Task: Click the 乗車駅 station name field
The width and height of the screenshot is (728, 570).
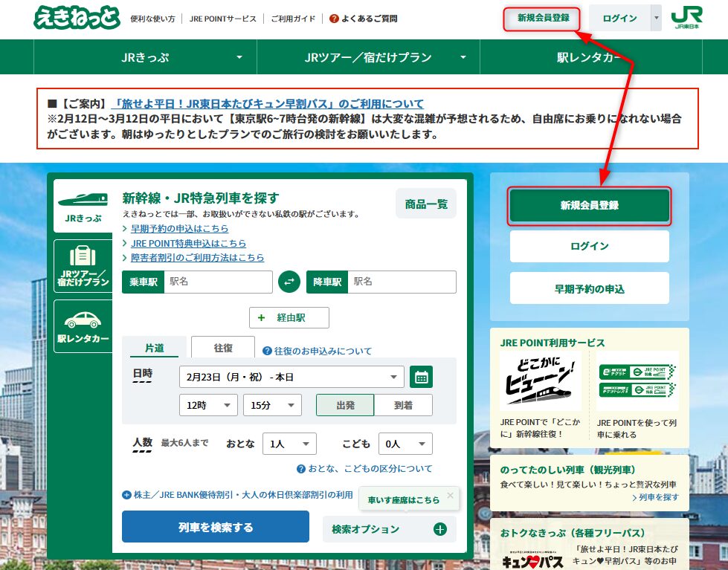Action: (216, 282)
